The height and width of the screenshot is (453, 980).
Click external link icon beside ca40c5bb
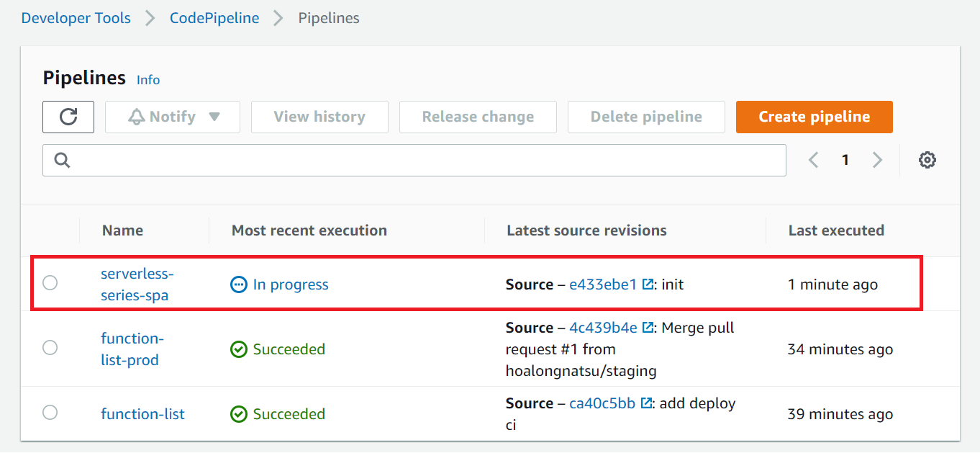coord(646,403)
